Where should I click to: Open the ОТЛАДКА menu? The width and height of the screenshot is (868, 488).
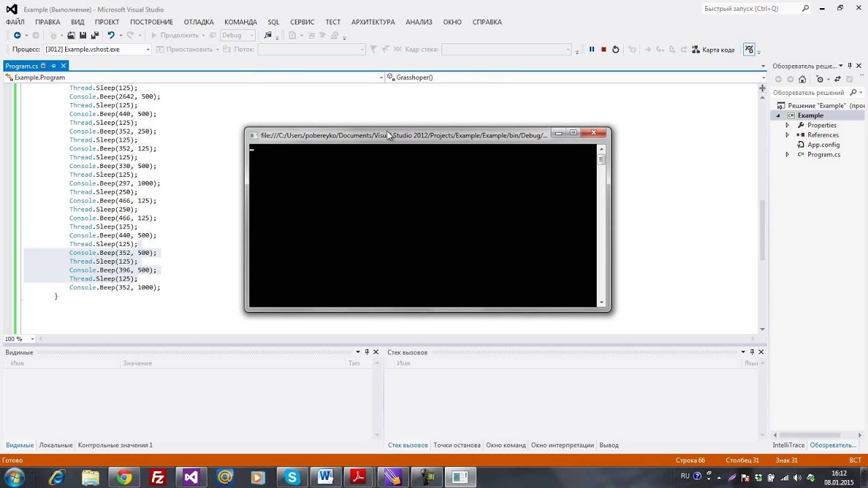199,22
